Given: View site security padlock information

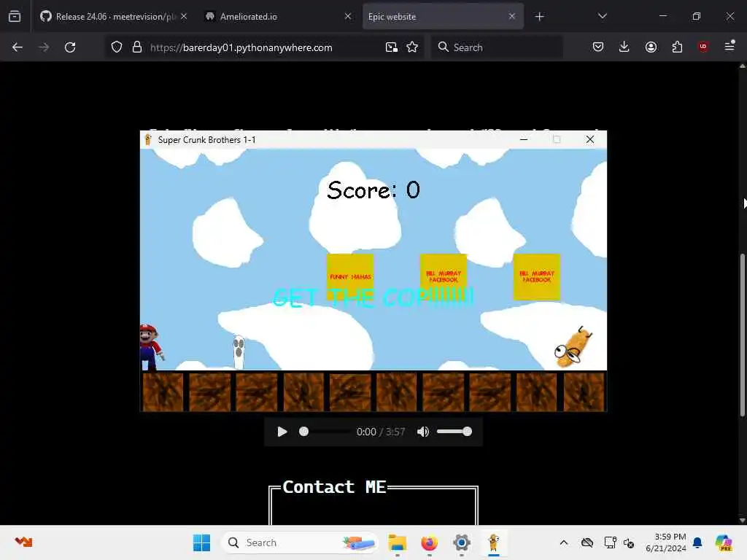Looking at the screenshot, I should point(137,47).
